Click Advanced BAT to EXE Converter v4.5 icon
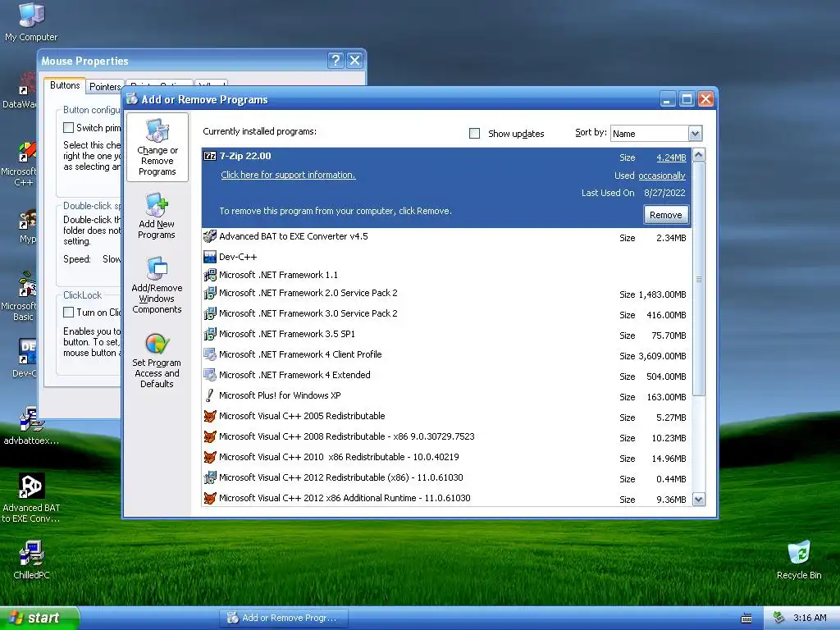Viewport: 840px width, 630px height. pyautogui.click(x=210, y=236)
